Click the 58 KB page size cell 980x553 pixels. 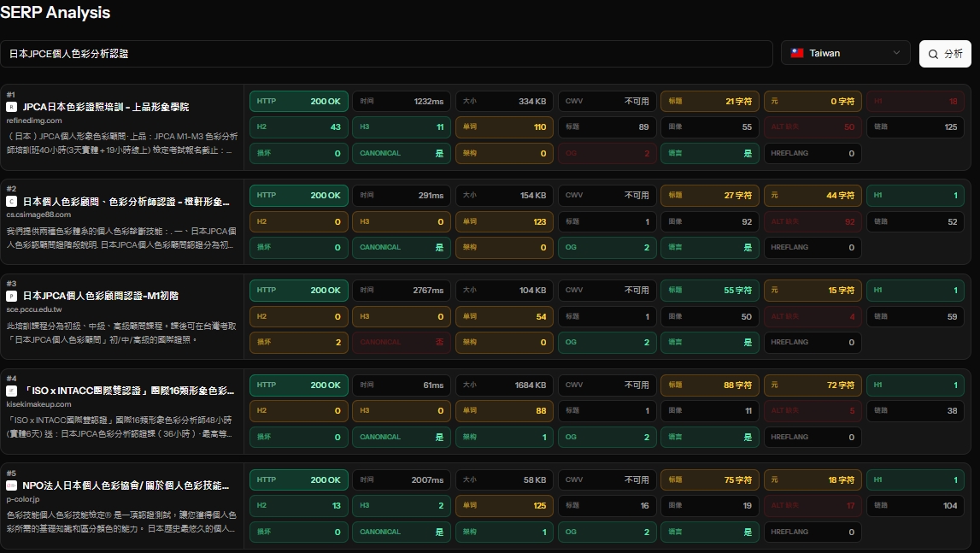click(x=504, y=479)
